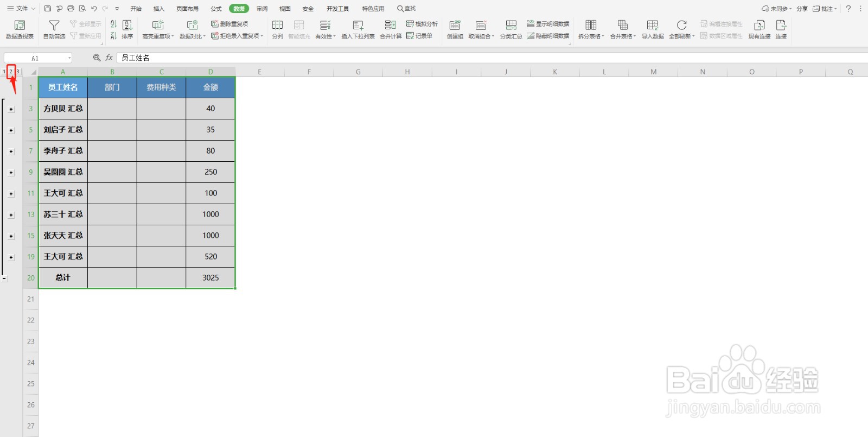Image resolution: width=868 pixels, height=437 pixels.
Task: Open Subtotal (分类汇总) tool
Action: click(x=511, y=29)
